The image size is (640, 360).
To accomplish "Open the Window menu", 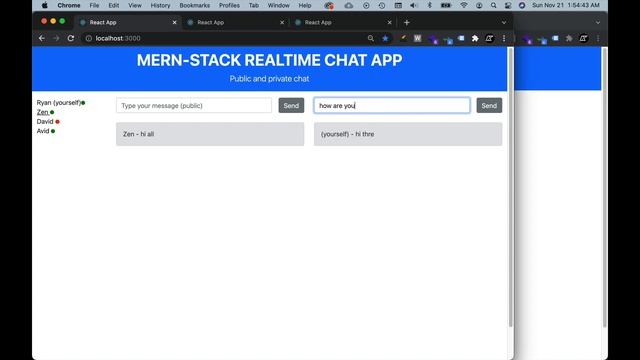I will [278, 5].
